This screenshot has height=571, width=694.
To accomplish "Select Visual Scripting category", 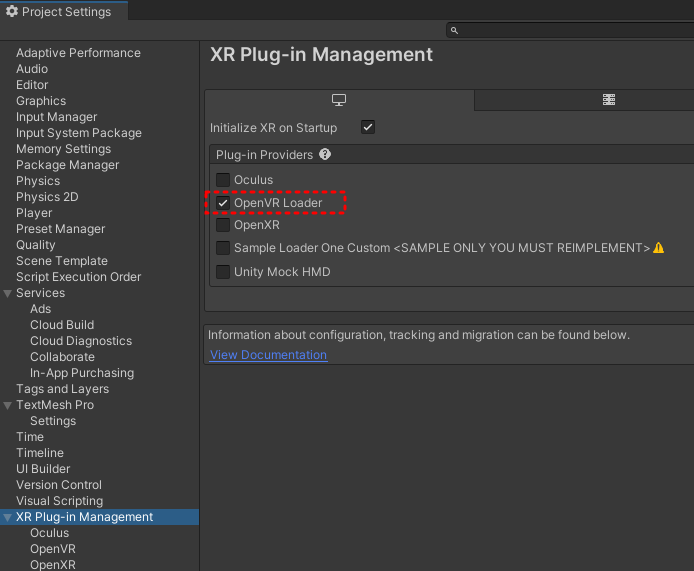I will pos(59,501).
